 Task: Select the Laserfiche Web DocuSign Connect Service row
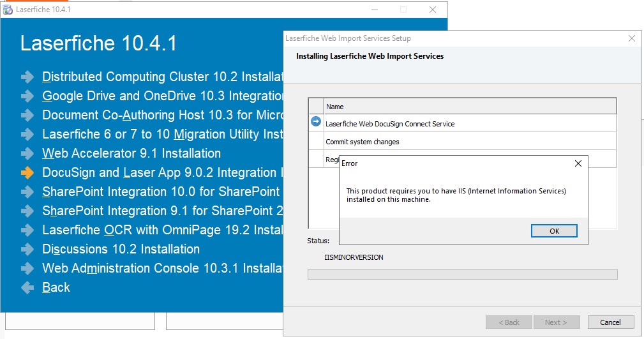click(463, 123)
